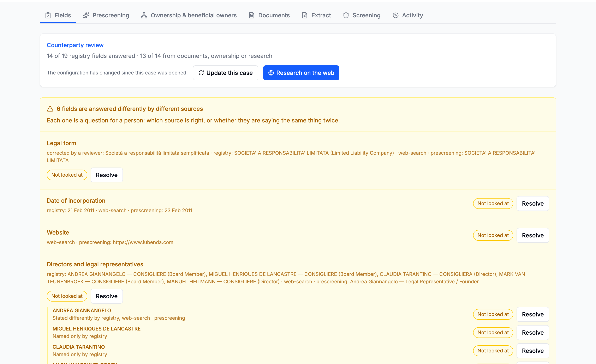Resolve the CLAUDIA TARANTINO entry
Viewport: 596px width, 364px height.
pyautogui.click(x=533, y=351)
